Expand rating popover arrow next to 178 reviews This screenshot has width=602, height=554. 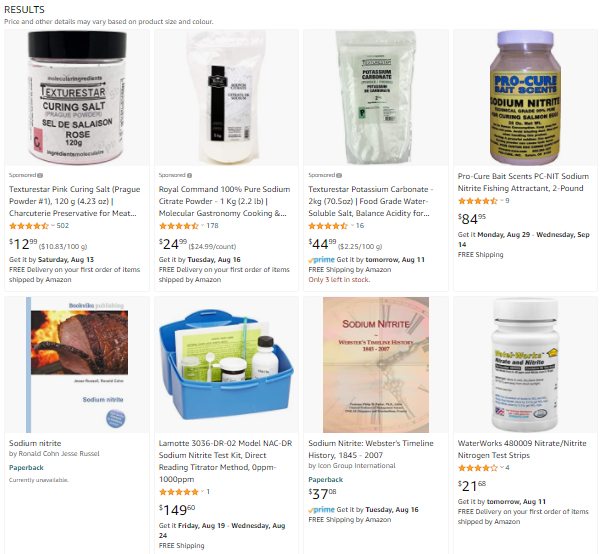click(202, 226)
